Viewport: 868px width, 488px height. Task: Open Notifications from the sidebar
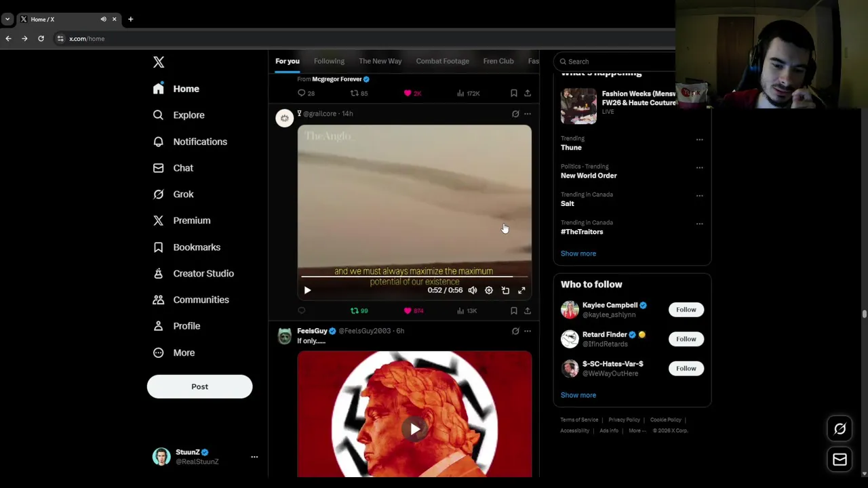pos(190,142)
